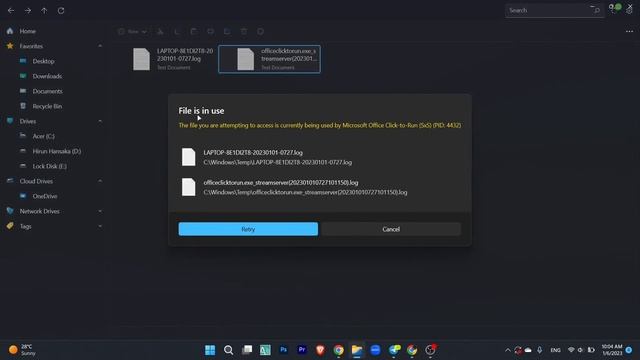This screenshot has width=640, height=360.
Task: Click the Copy toolbar icon
Action: pyautogui.click(x=177, y=31)
